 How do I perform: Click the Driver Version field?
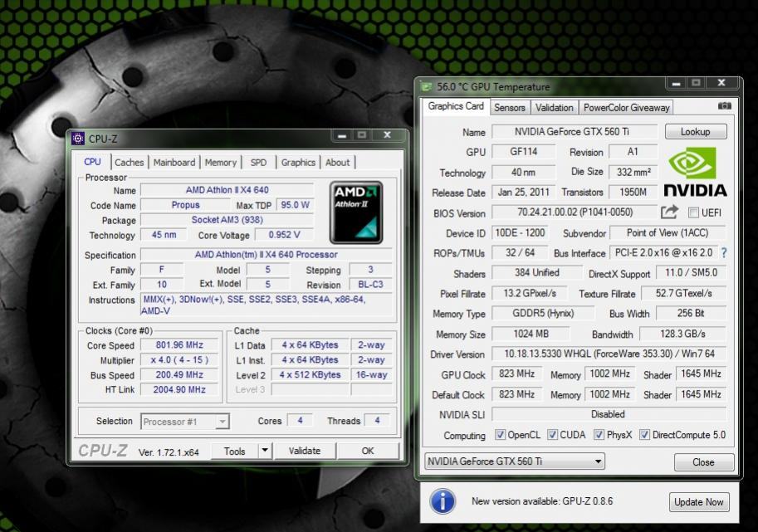(609, 354)
